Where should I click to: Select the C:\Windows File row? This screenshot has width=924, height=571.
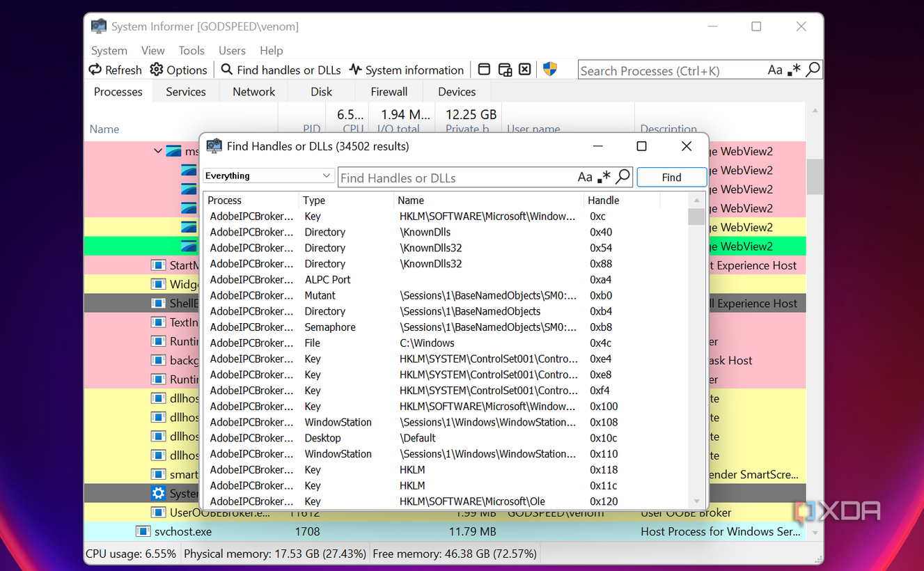point(446,343)
